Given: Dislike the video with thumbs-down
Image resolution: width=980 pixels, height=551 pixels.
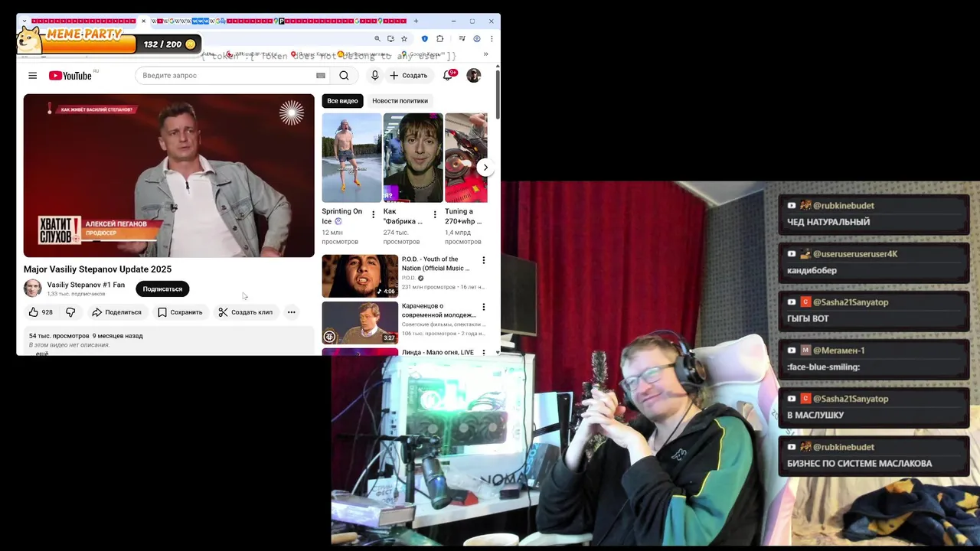Looking at the screenshot, I should click(70, 312).
